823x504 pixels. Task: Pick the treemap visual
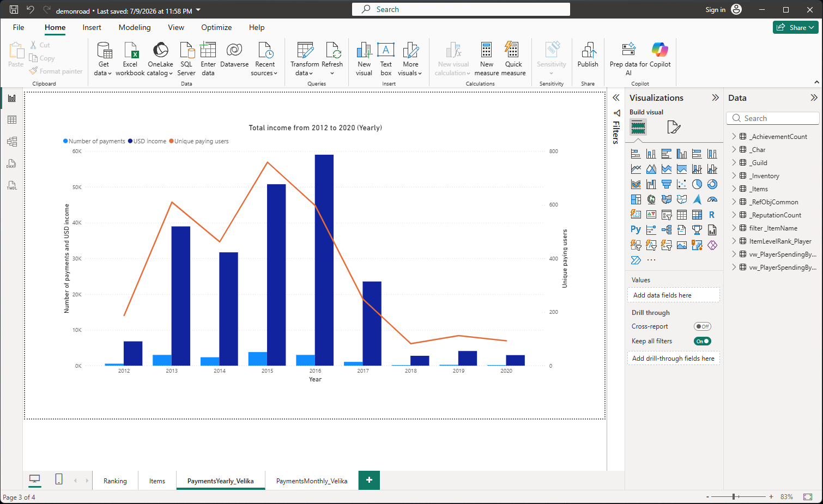pos(636,199)
